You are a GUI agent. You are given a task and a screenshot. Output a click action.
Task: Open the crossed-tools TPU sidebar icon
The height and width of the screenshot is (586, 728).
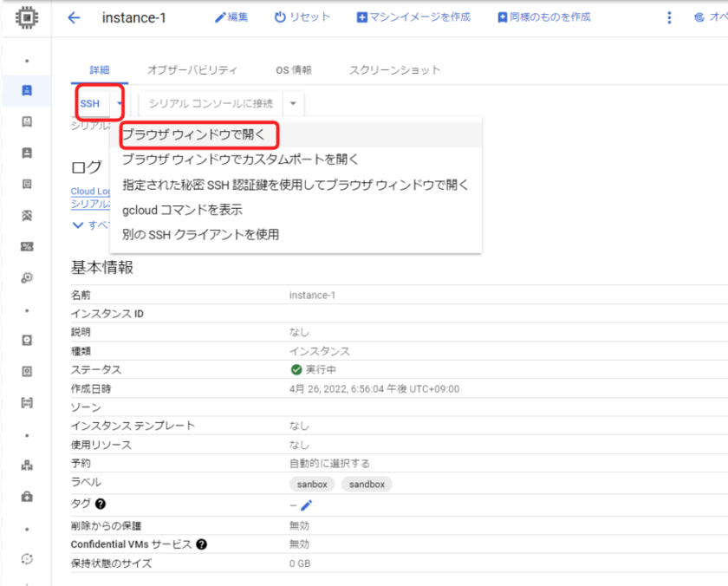tap(27, 216)
